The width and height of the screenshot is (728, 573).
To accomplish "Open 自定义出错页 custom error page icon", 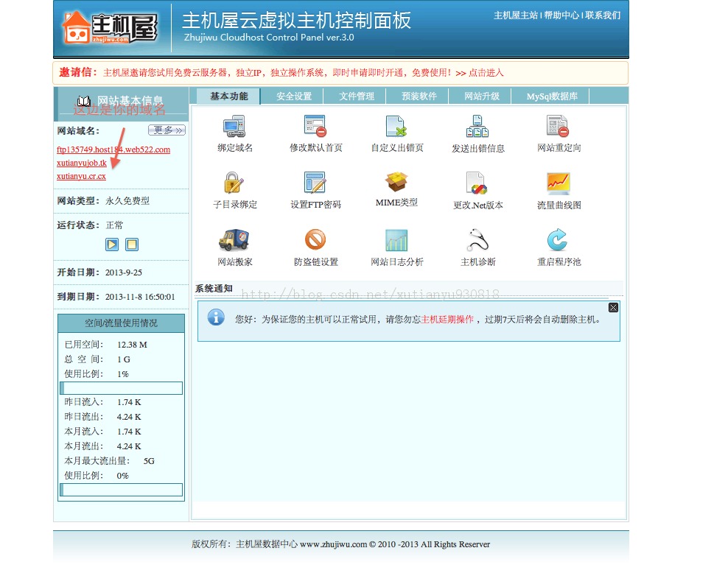I will tap(396, 126).
